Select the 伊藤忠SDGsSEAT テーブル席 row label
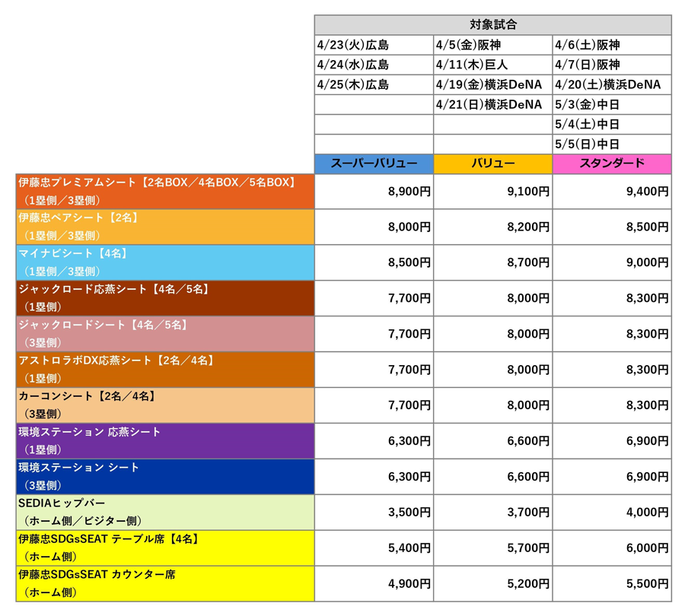The width and height of the screenshot is (685, 616). (x=165, y=548)
